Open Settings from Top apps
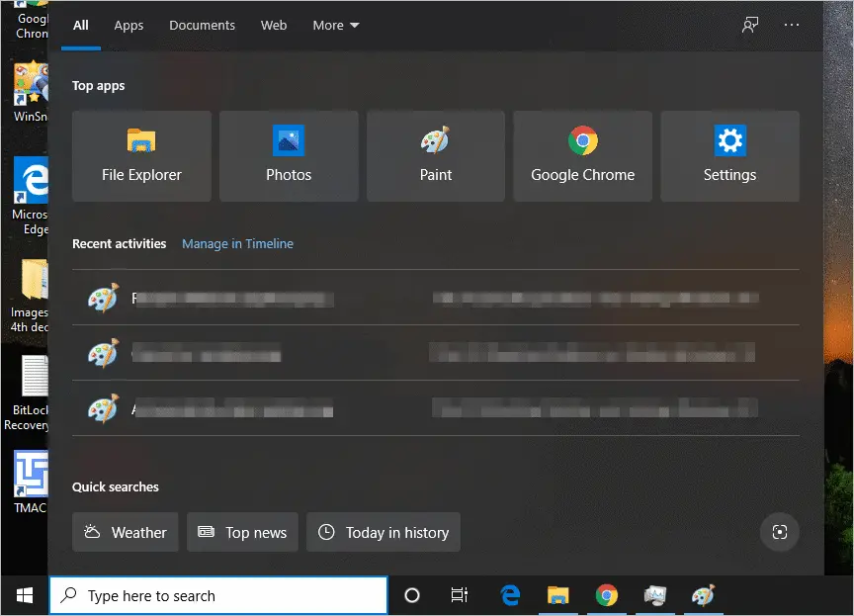The width and height of the screenshot is (854, 616). [x=729, y=156]
